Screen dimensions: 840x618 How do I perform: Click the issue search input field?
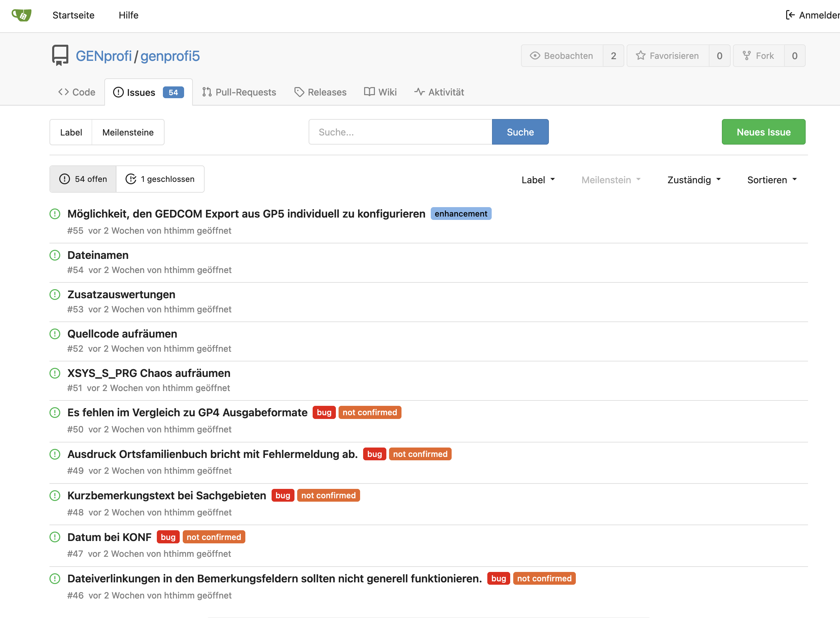tap(400, 132)
